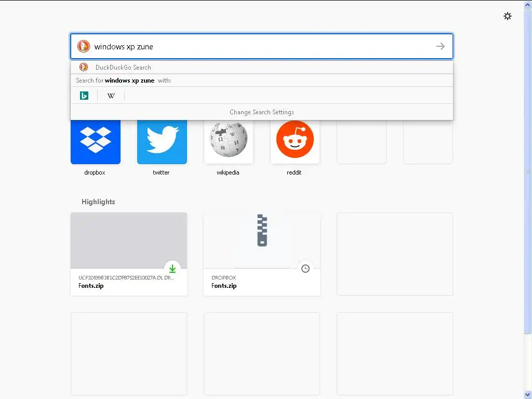Open Change Search Settings

[262, 112]
